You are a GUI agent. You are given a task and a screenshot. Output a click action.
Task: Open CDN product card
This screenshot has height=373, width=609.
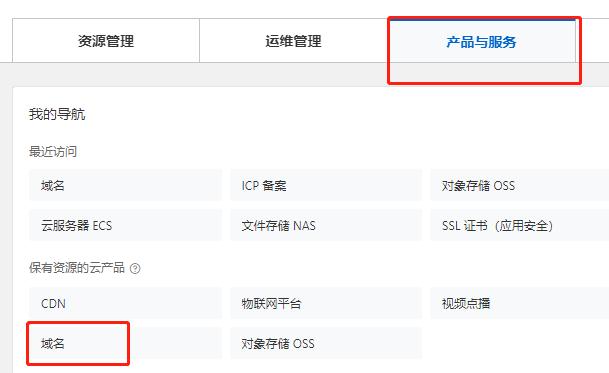125,303
